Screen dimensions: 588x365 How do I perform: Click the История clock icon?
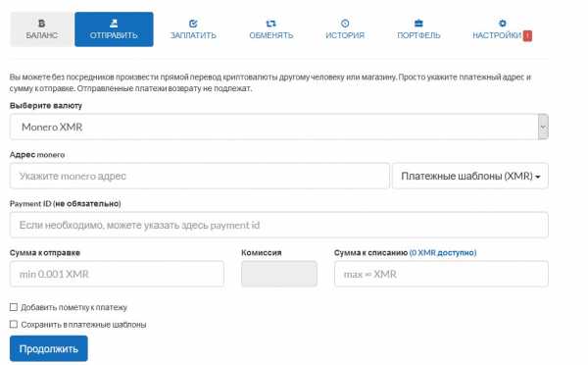(x=345, y=24)
